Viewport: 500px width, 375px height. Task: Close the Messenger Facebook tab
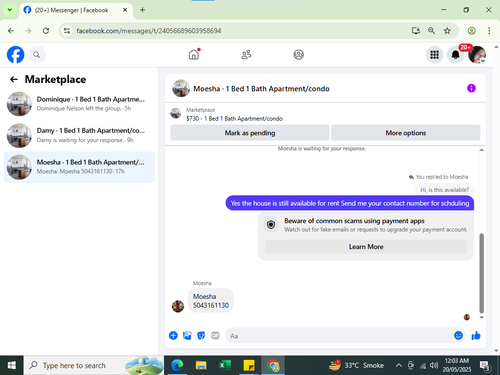point(125,10)
